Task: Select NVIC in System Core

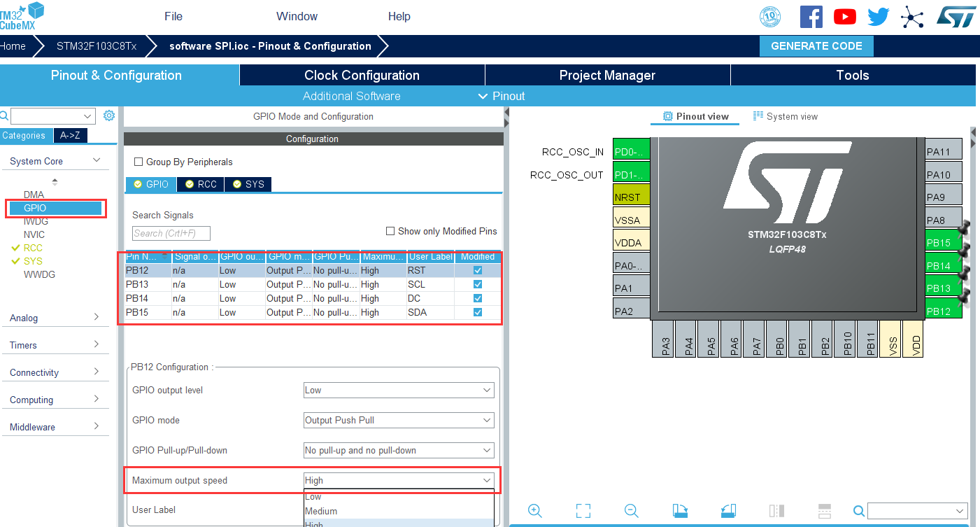Action: click(34, 234)
